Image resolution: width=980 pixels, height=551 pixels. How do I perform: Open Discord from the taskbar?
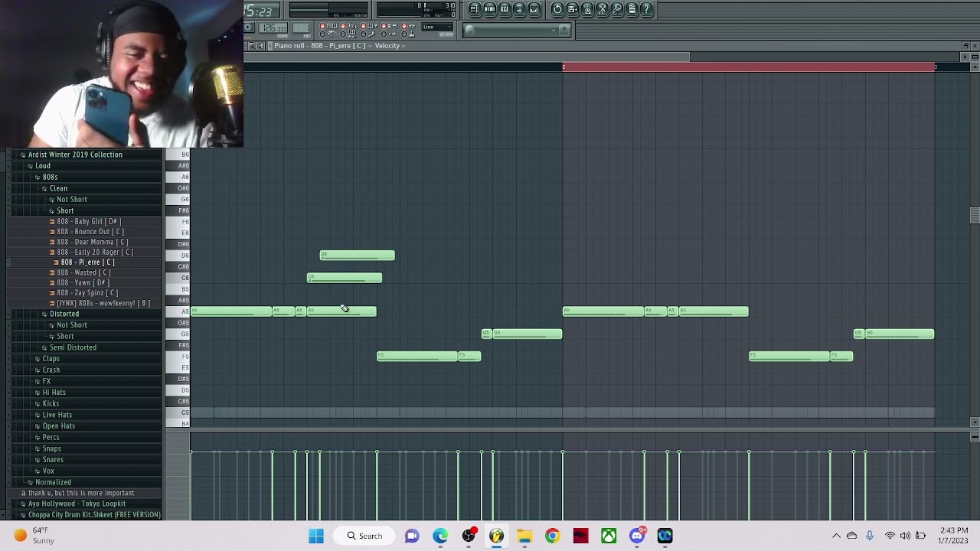pyautogui.click(x=637, y=536)
